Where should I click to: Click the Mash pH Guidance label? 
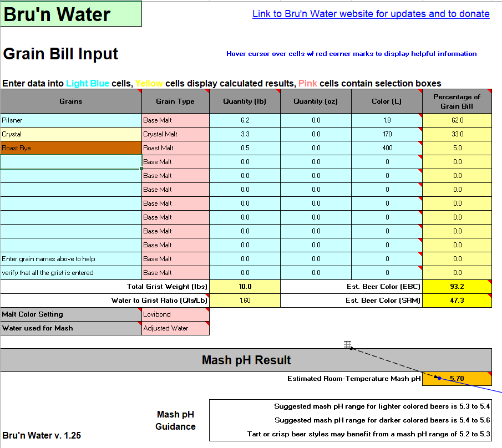click(175, 420)
